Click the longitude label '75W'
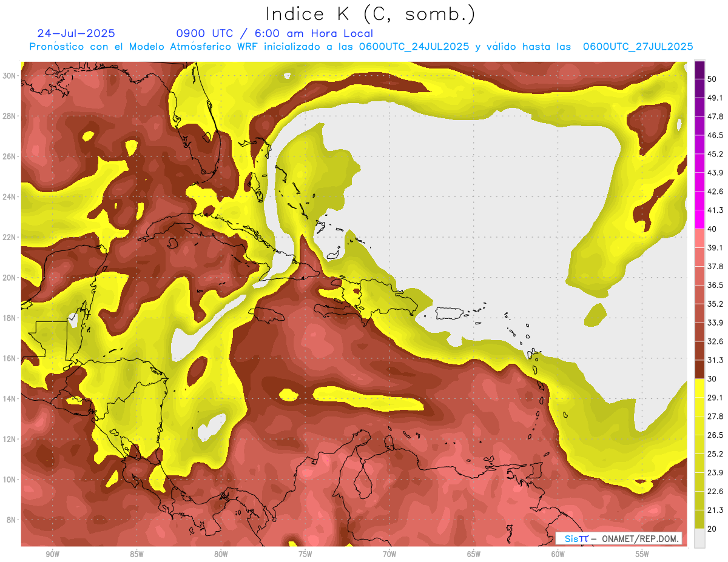 [305, 554]
